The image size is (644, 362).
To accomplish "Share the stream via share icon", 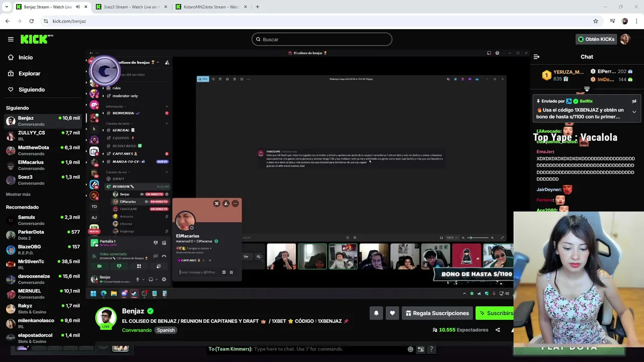I will [498, 330].
